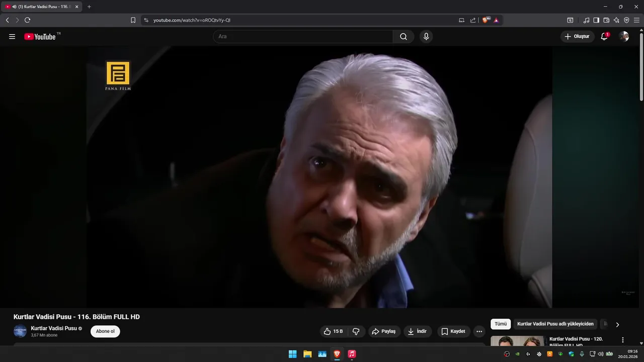Screen dimensions: 644x362
Task: Open the more actions ellipsis menu
Action: 479,331
